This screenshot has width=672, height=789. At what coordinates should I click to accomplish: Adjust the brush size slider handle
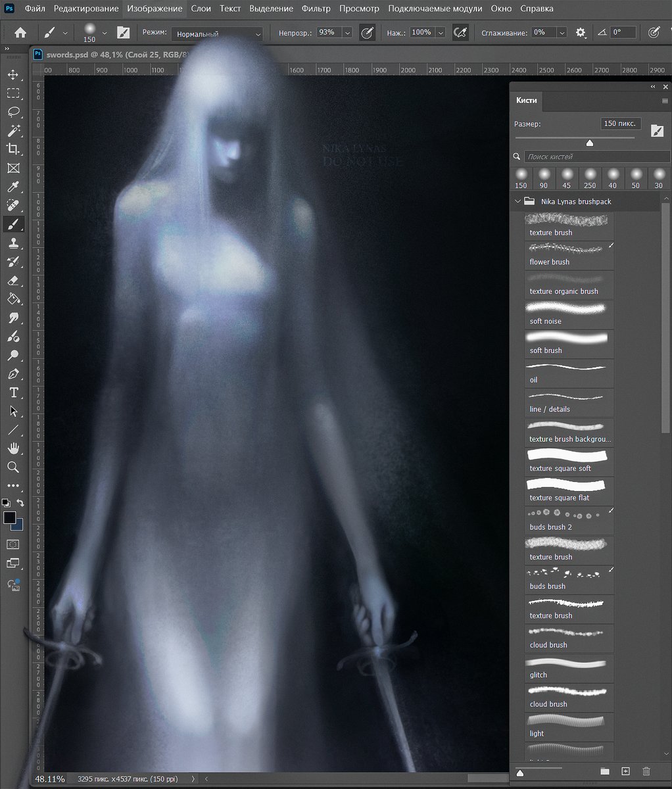pos(590,143)
